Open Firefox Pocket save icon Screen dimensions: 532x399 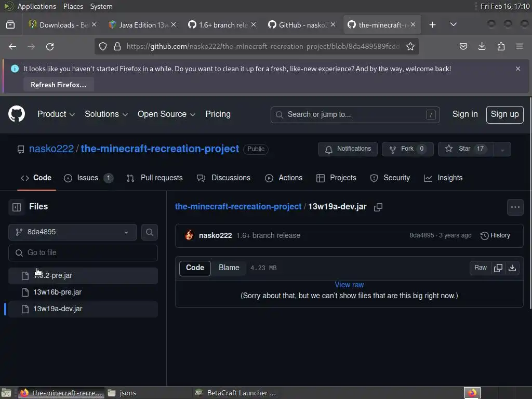(463, 46)
